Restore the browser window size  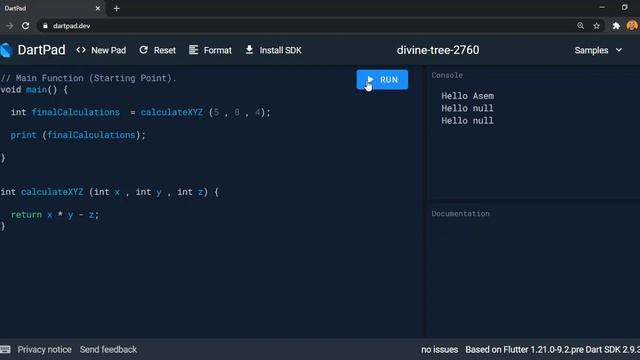[x=624, y=7]
